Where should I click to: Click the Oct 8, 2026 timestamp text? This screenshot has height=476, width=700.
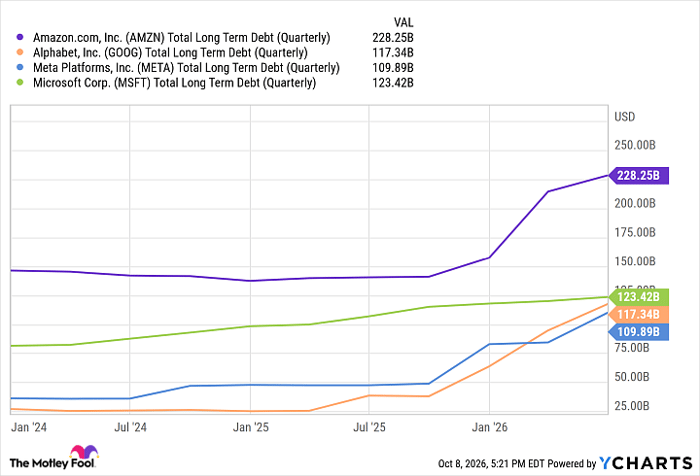(491, 464)
